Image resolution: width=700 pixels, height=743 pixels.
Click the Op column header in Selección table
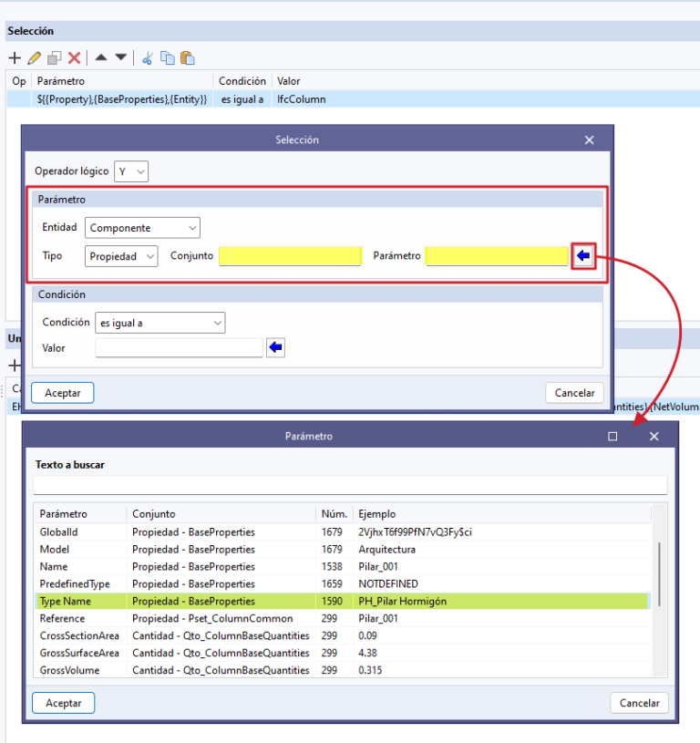[x=19, y=81]
